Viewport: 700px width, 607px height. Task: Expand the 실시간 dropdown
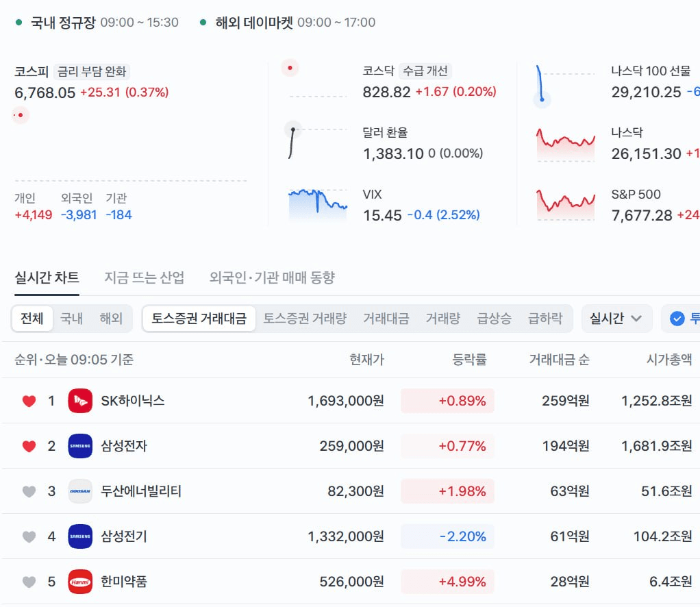(x=616, y=319)
